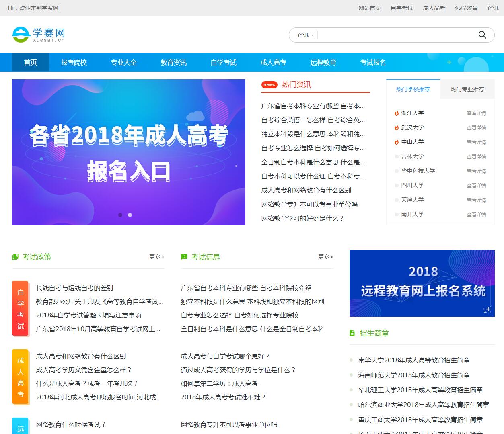
Task: Open the 成人高考和网络教育有什么区别 hot news link
Action: click(x=306, y=190)
